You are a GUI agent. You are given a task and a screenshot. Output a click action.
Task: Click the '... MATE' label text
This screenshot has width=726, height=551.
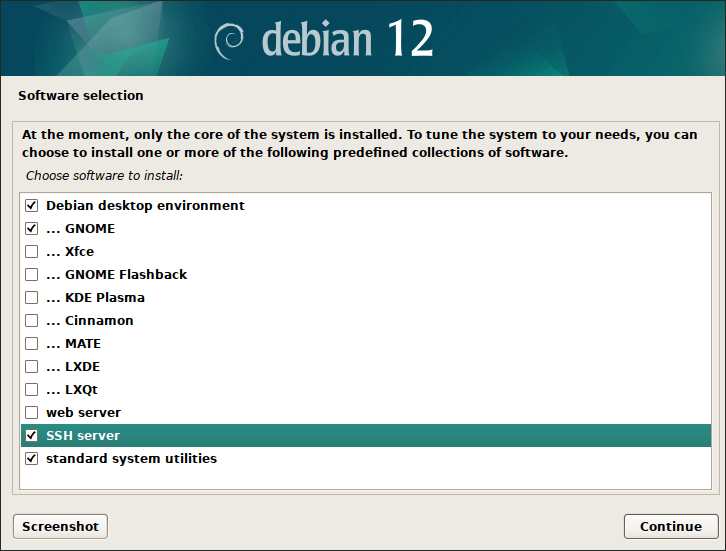tap(74, 344)
